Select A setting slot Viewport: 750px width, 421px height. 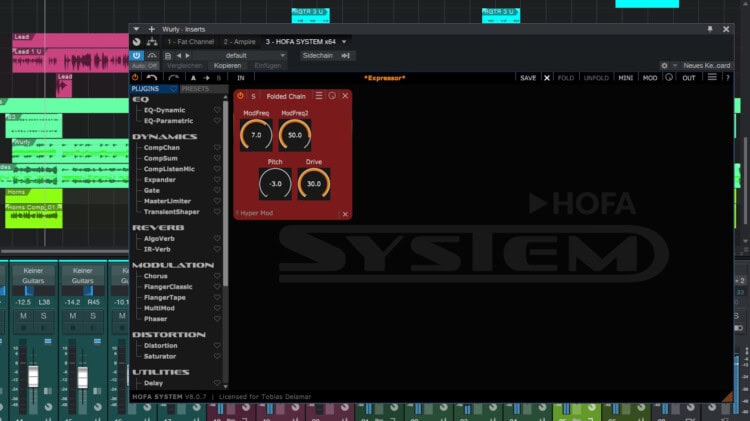(x=193, y=78)
